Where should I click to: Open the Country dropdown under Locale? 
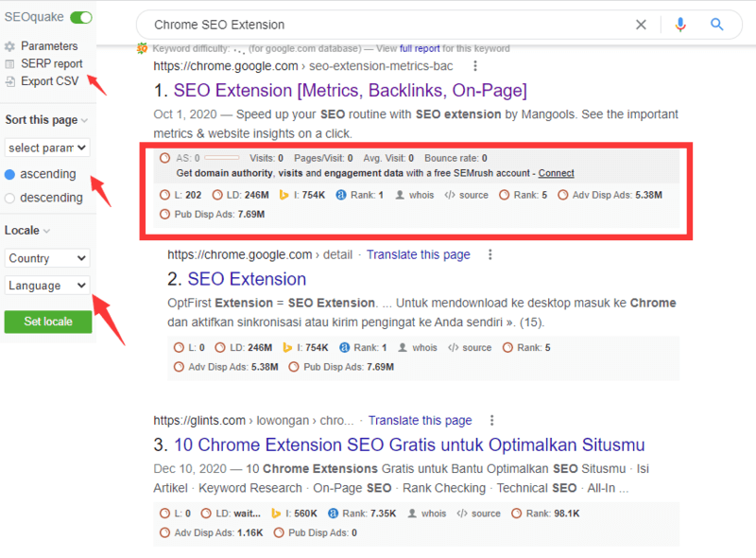46,258
